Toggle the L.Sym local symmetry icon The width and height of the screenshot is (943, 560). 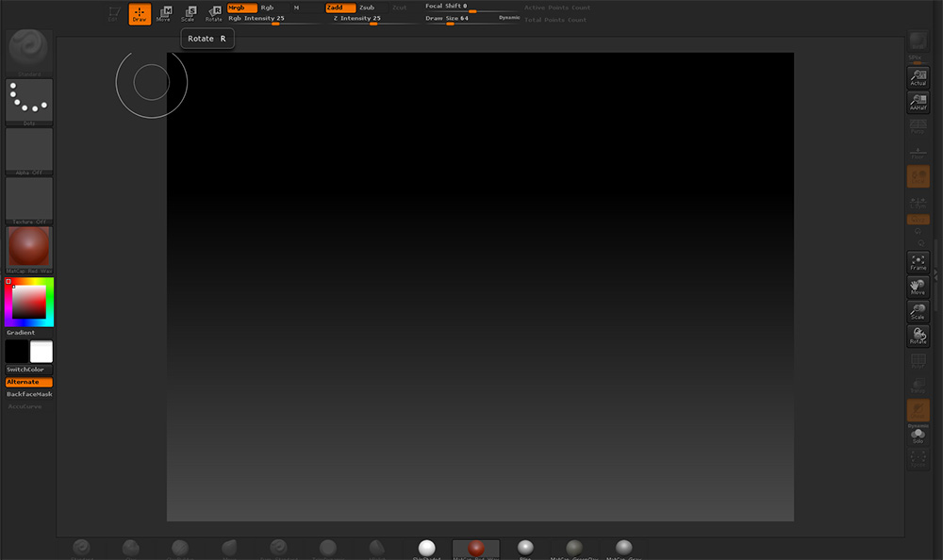point(918,202)
